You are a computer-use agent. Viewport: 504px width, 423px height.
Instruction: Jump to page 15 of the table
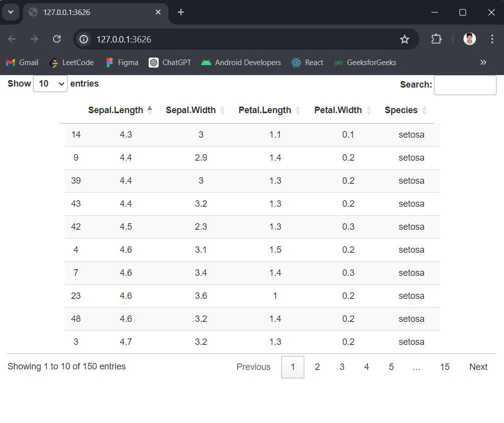444,367
